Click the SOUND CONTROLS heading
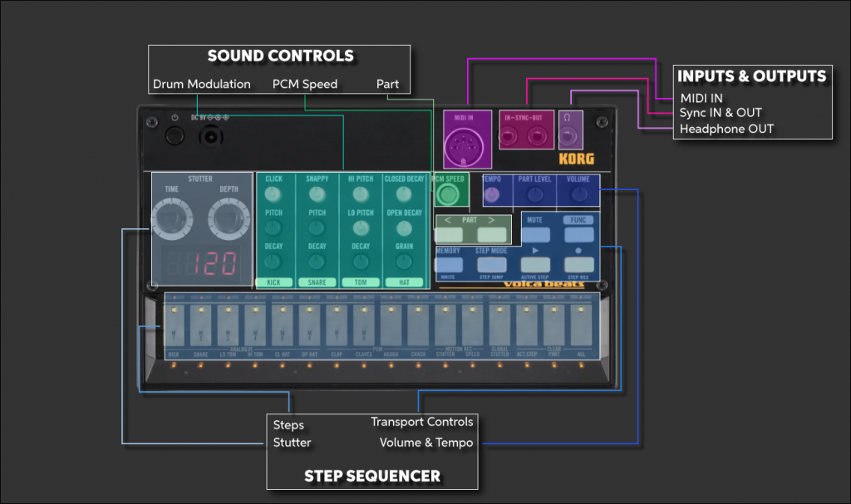The height and width of the screenshot is (504, 851). (x=281, y=56)
